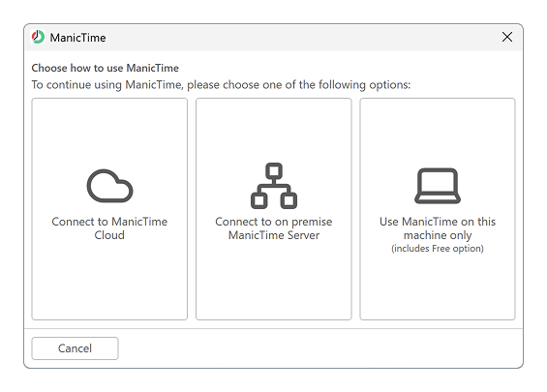Click the '(includes Free option)' note
This screenshot has width=547, height=392.
tap(438, 249)
